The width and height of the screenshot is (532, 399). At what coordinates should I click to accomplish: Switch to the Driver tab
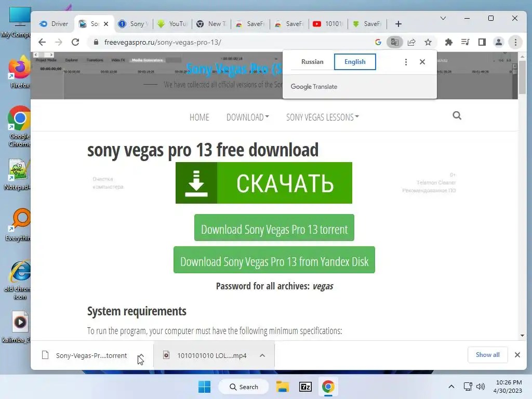(x=54, y=24)
